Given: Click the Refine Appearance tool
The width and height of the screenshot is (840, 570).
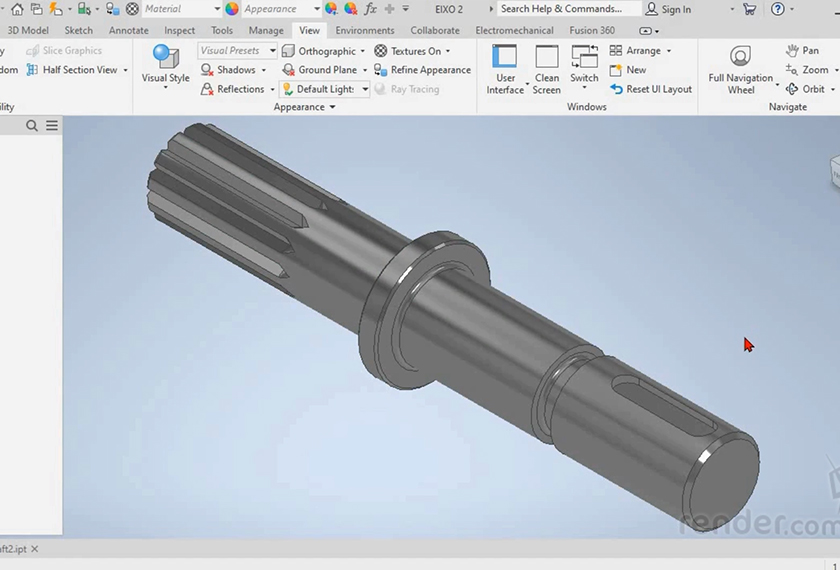Looking at the screenshot, I should point(422,70).
